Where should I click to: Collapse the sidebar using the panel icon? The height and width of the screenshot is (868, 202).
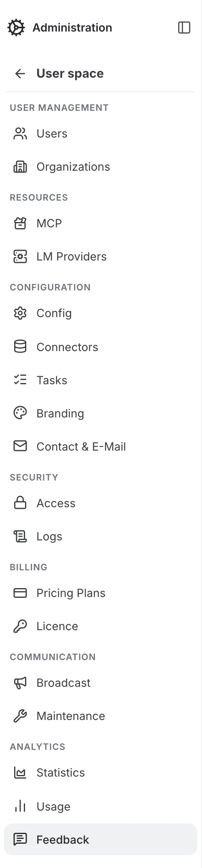[x=184, y=28]
